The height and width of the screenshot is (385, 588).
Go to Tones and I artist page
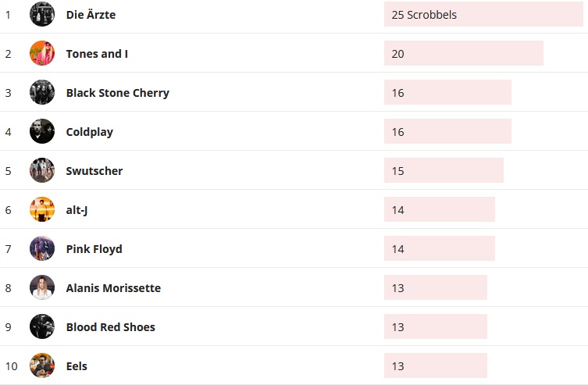click(x=97, y=54)
